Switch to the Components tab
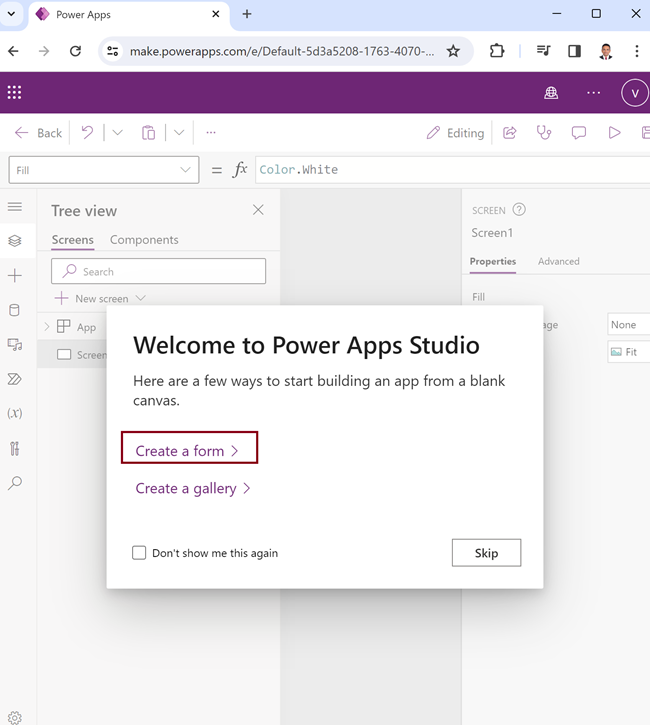Image resolution: width=650 pixels, height=725 pixels. [144, 240]
